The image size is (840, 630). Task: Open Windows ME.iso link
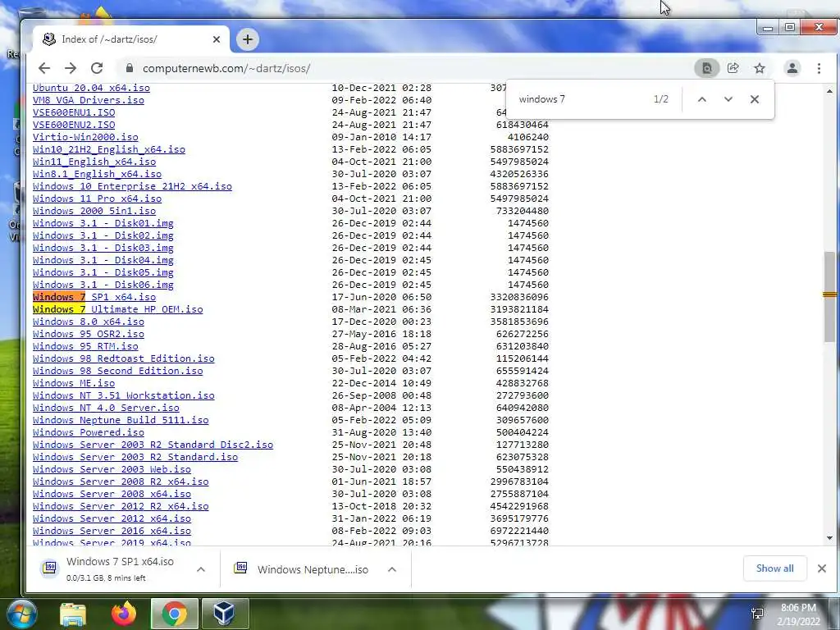(74, 383)
